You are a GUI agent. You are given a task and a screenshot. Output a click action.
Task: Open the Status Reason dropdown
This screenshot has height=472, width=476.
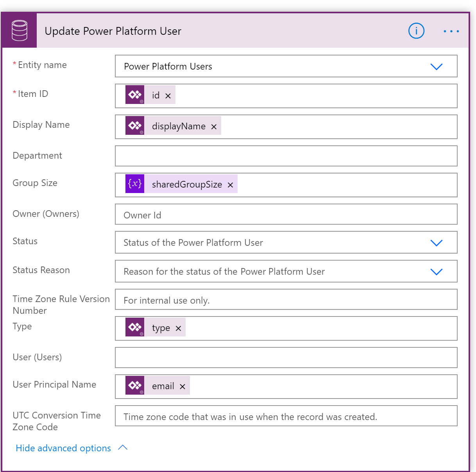(437, 272)
